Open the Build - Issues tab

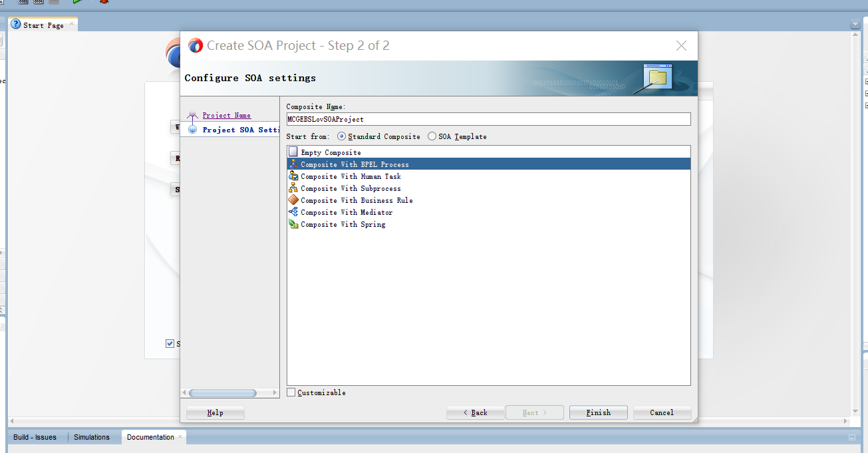coord(35,437)
